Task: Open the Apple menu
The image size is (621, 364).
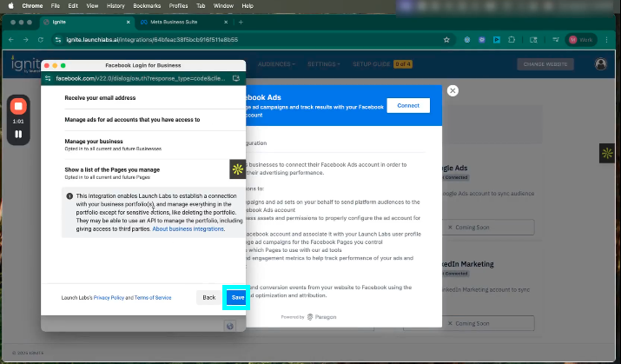Action: point(11,5)
